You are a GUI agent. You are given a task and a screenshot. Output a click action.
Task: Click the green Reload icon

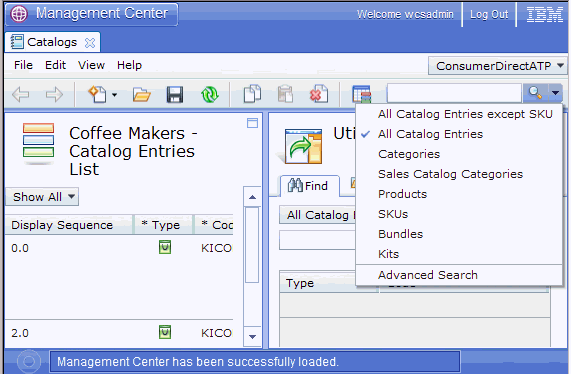coord(209,95)
